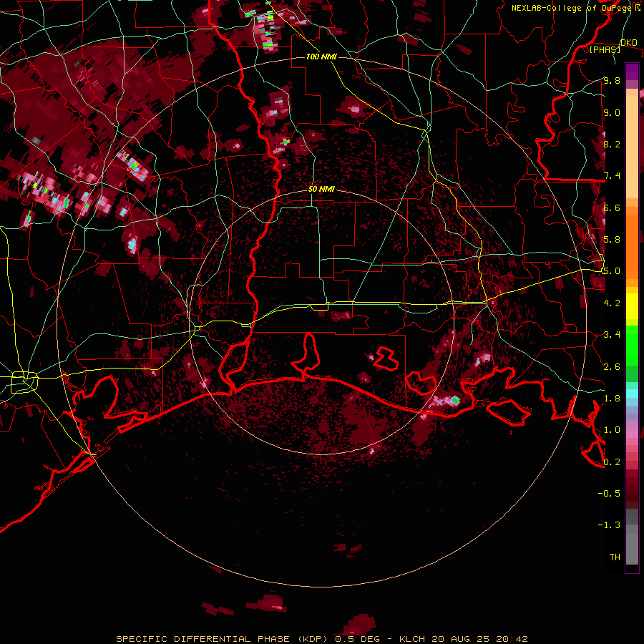The image size is (644, 644).
Task: Click the 1.8 value on the scale
Action: 612,398
